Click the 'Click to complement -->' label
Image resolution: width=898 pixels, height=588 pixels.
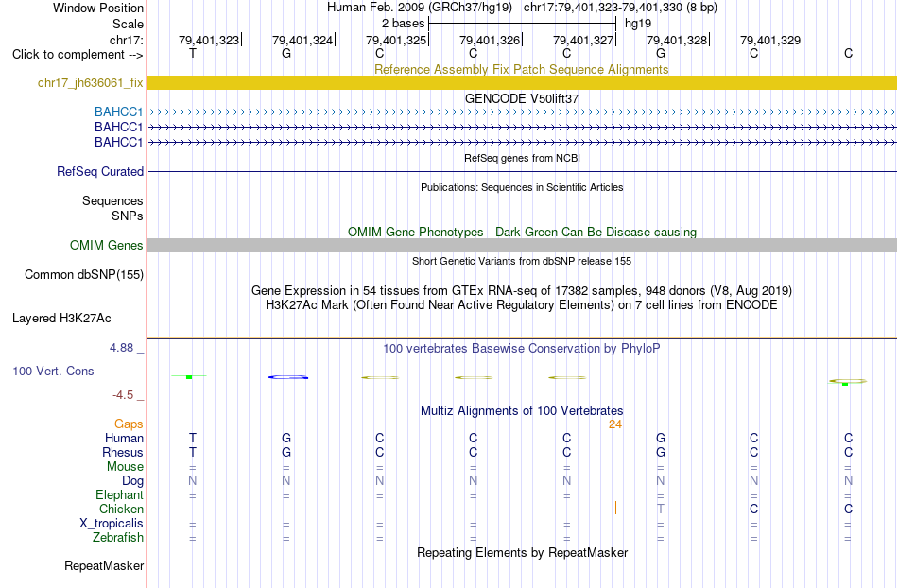(x=78, y=55)
